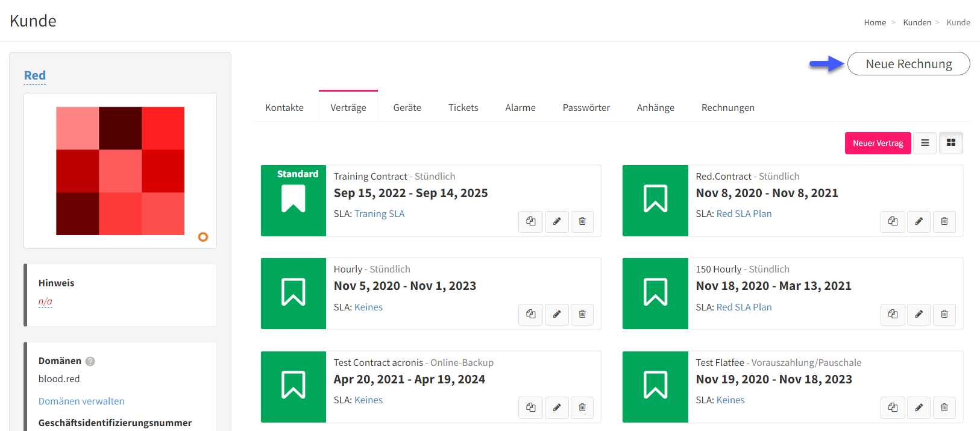This screenshot has height=431, width=980.
Task: Click the Standard bookmark of Training Contract
Action: [294, 199]
